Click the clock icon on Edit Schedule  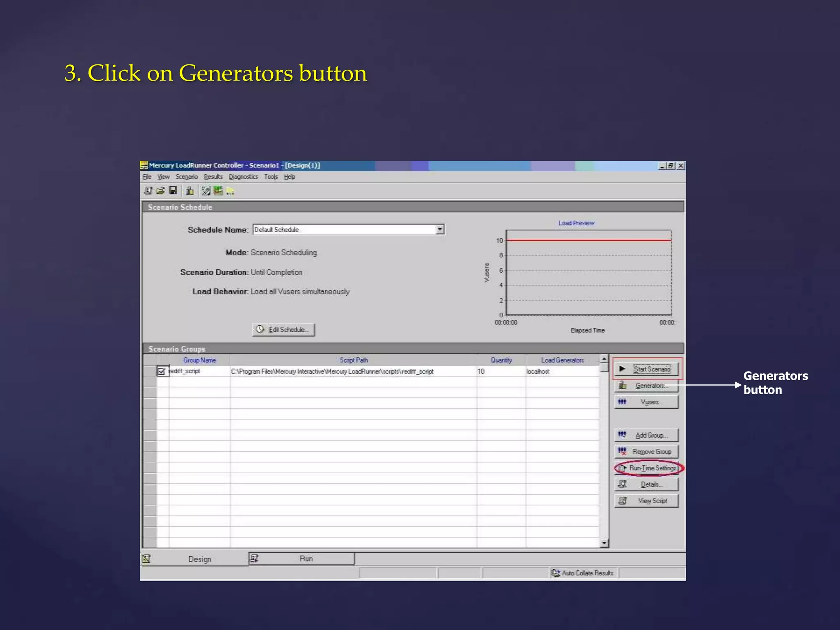(260, 329)
